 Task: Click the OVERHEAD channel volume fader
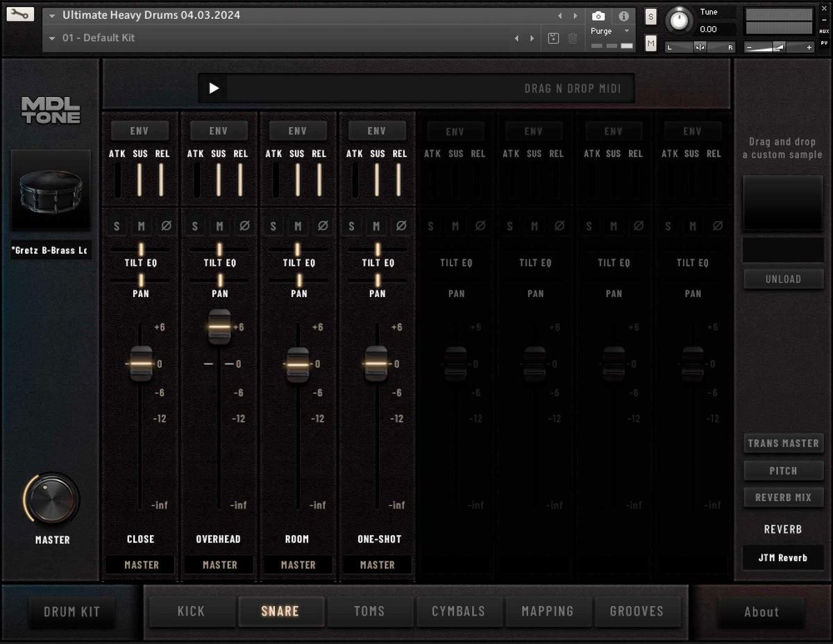(219, 327)
